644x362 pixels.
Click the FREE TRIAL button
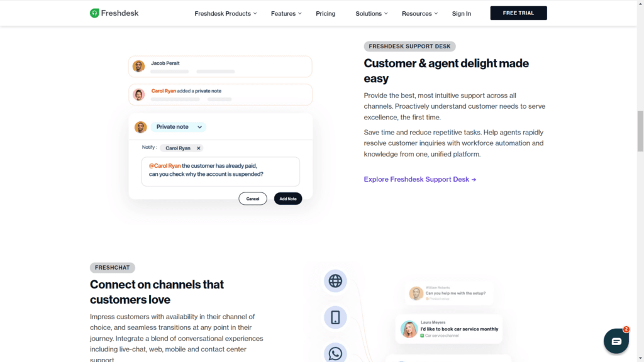click(x=518, y=13)
